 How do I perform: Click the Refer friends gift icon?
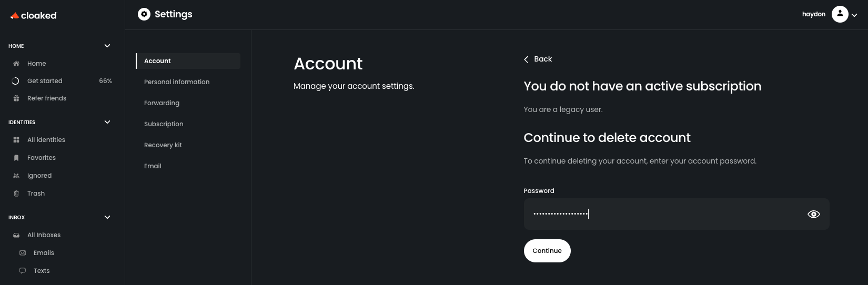pos(16,98)
